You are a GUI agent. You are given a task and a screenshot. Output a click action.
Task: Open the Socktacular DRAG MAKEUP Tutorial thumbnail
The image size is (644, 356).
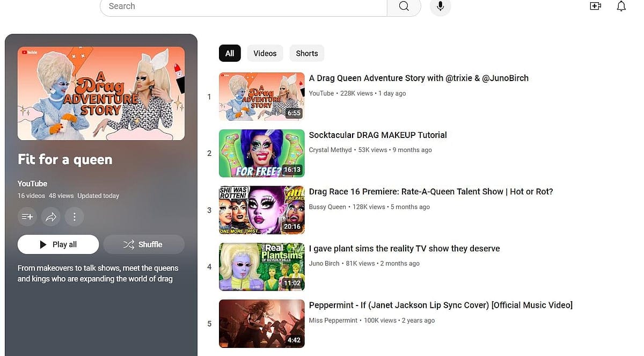point(262,154)
